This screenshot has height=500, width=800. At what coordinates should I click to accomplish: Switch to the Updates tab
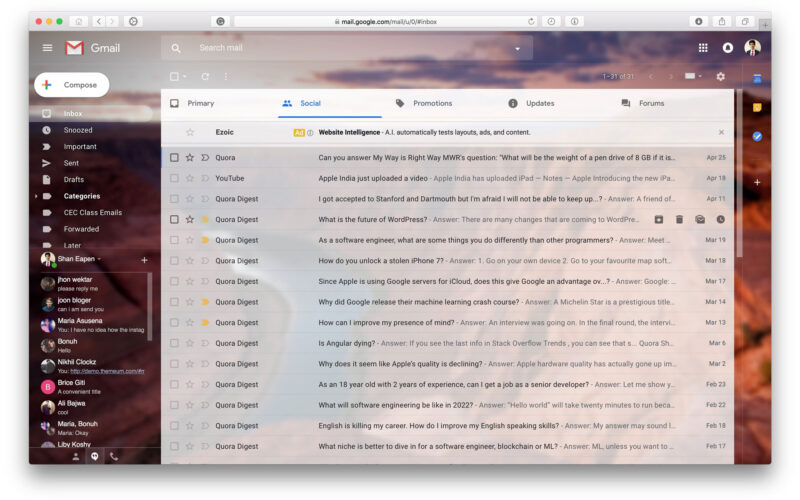(x=540, y=103)
